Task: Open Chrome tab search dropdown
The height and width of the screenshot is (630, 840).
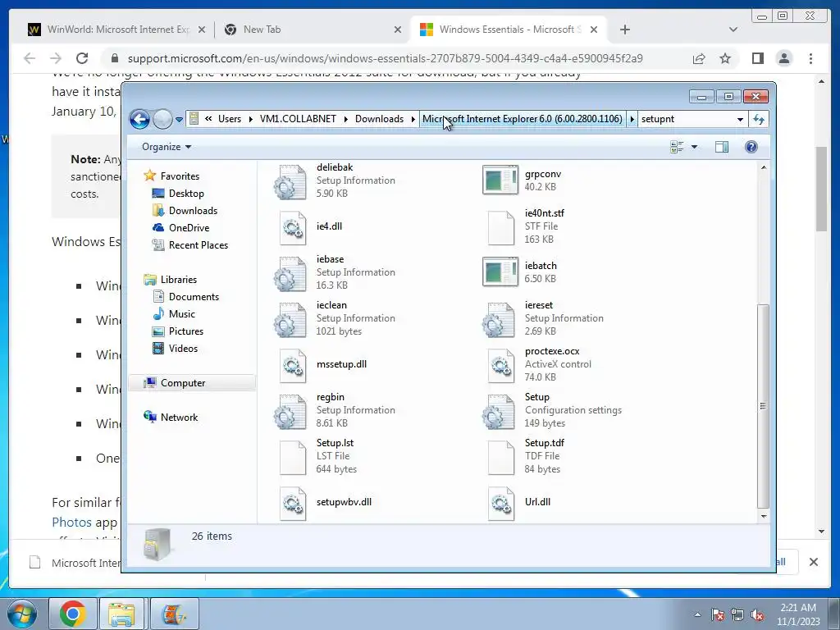Action: tap(733, 30)
